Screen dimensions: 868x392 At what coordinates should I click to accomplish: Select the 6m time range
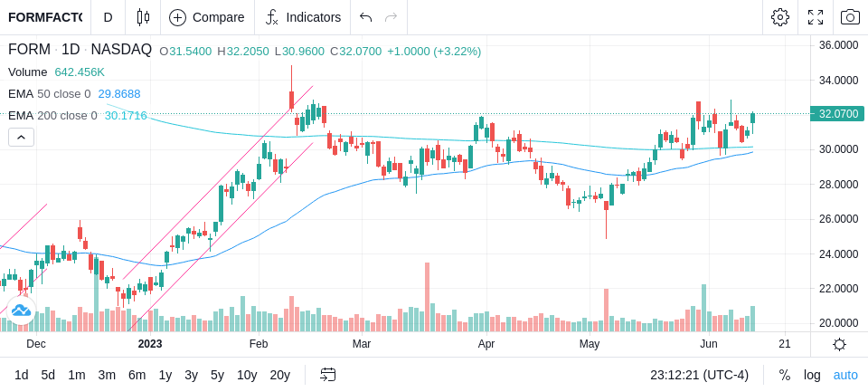(137, 375)
